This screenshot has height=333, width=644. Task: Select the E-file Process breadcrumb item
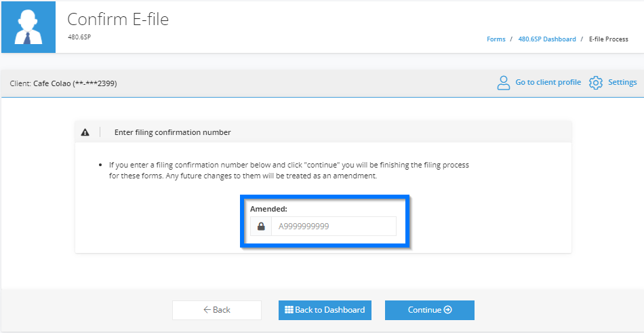tap(609, 39)
